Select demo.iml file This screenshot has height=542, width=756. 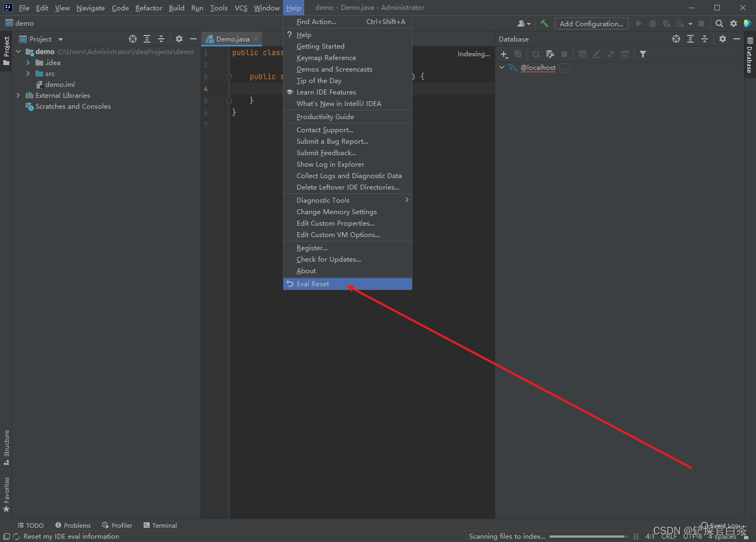pos(60,85)
